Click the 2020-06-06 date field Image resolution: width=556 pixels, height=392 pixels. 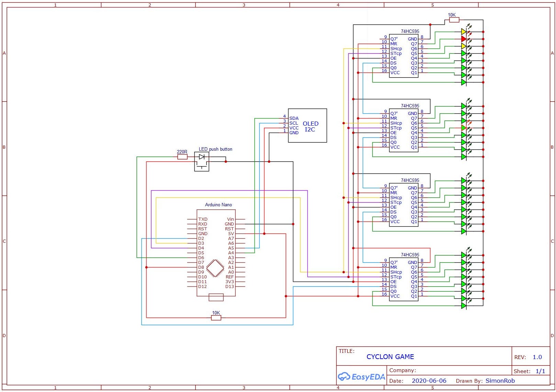pyautogui.click(x=429, y=381)
